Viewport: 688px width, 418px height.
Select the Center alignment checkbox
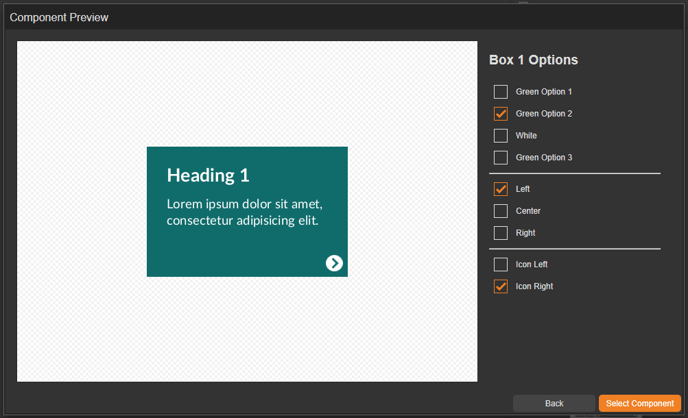[501, 211]
